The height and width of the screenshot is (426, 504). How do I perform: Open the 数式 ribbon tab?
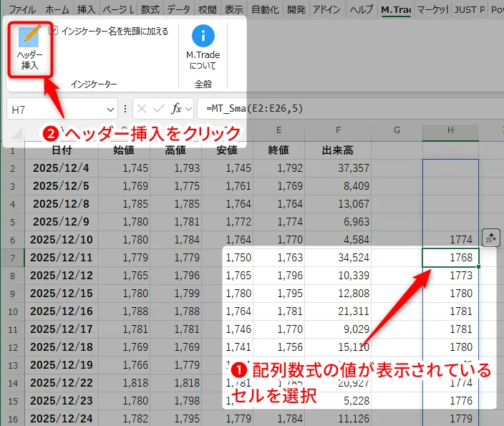150,9
